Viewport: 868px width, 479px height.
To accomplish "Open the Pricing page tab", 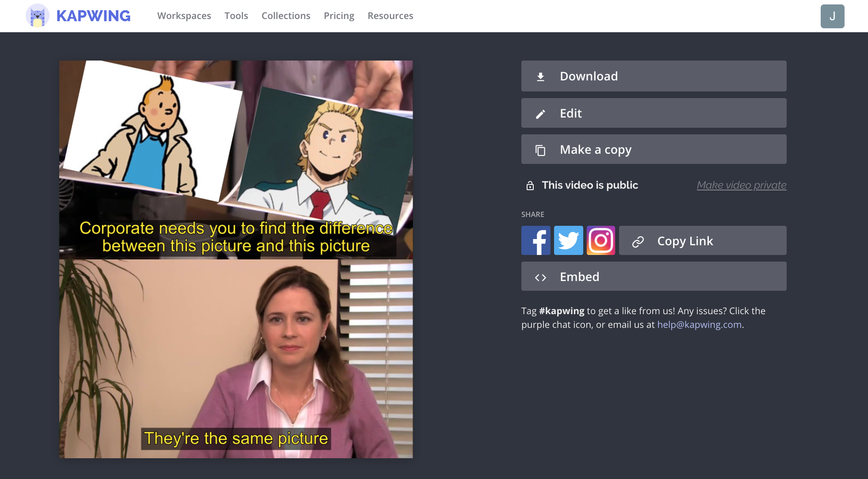I will tap(338, 15).
